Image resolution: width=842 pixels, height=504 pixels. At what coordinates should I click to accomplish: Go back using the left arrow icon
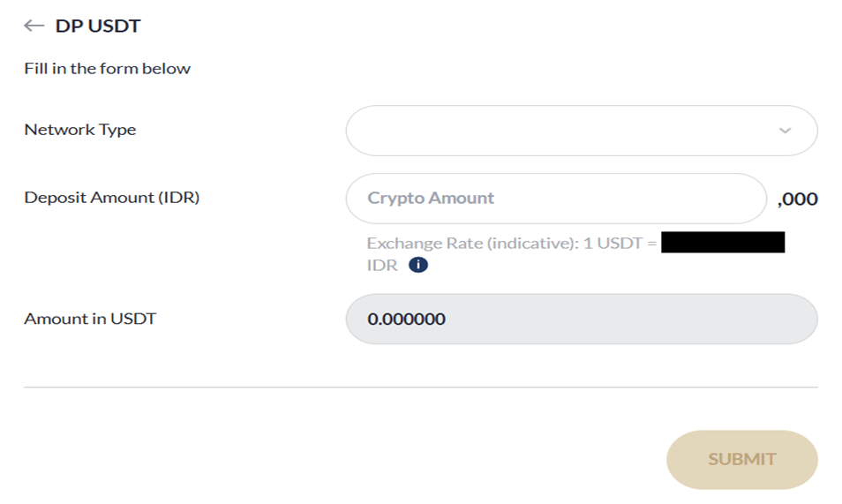tap(34, 26)
